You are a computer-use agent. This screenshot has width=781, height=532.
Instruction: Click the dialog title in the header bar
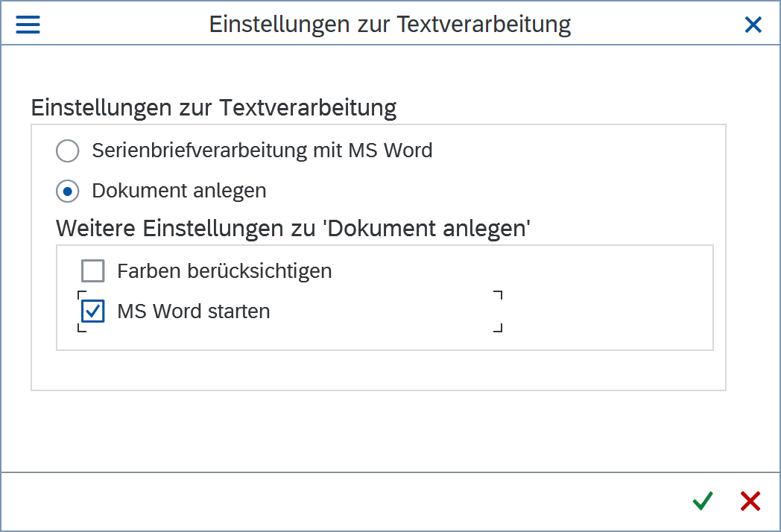[x=390, y=25]
